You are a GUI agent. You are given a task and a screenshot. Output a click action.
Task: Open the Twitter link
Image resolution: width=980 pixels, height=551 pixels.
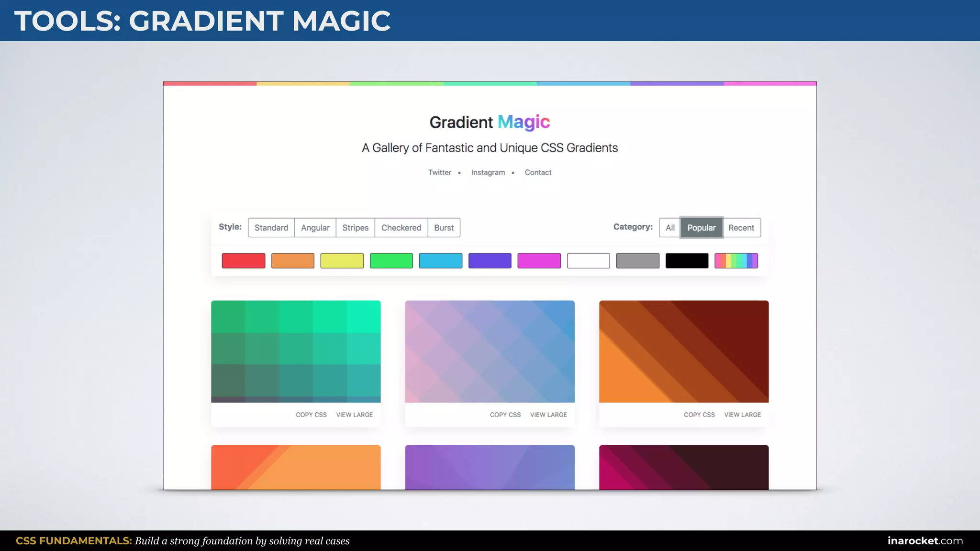click(439, 172)
